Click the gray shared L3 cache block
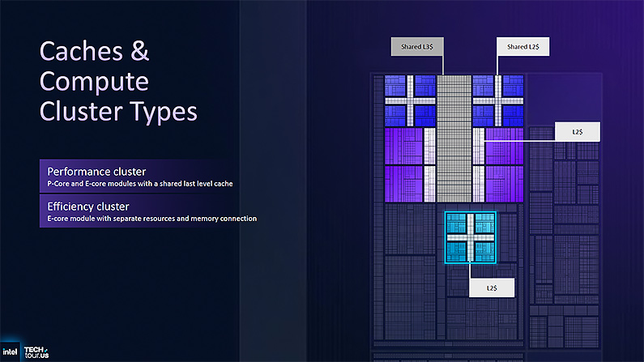The height and width of the screenshot is (362, 644). point(454,138)
